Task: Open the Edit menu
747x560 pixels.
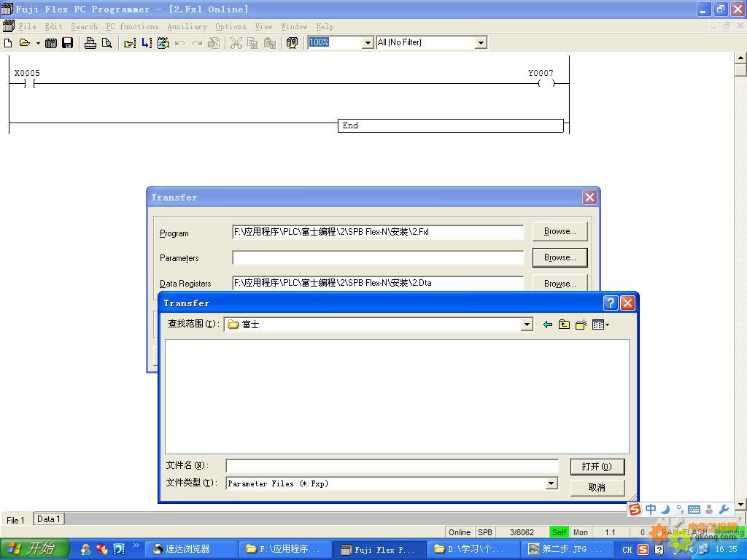Action: [53, 27]
